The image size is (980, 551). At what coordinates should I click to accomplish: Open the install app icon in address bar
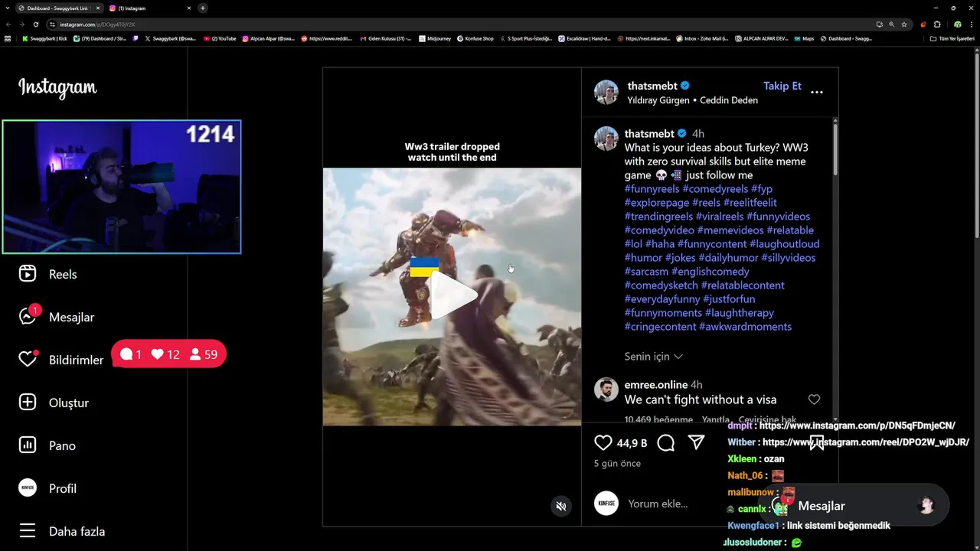880,24
